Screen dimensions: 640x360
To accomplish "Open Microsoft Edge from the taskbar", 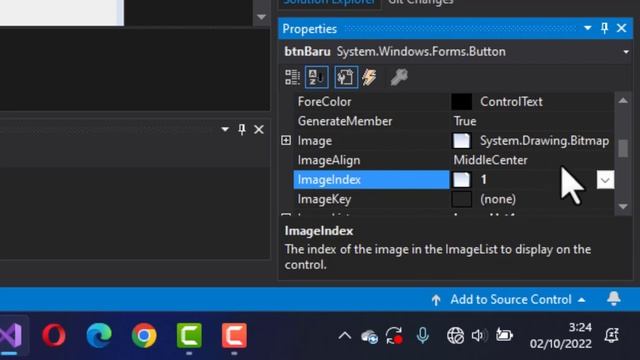I will [99, 335].
